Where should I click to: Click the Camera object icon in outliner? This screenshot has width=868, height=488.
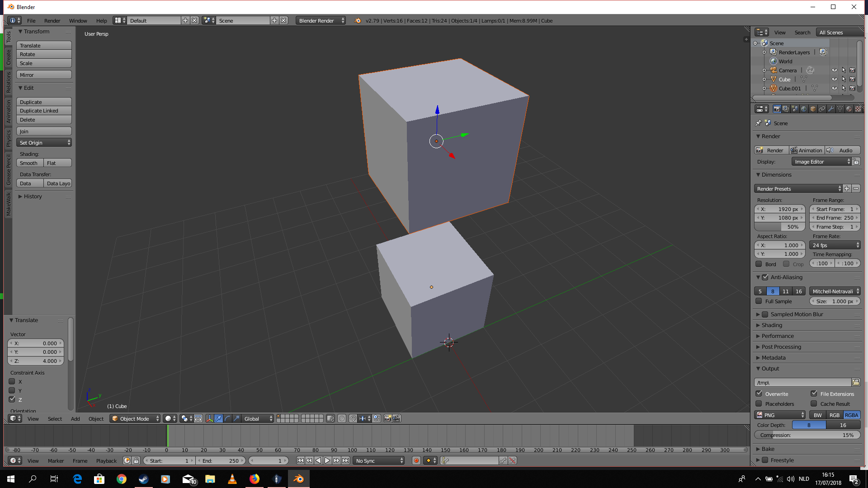coord(774,70)
